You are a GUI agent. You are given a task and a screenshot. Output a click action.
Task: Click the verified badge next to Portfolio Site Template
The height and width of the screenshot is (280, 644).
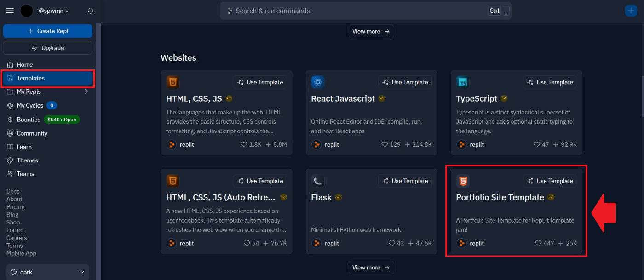coord(551,197)
